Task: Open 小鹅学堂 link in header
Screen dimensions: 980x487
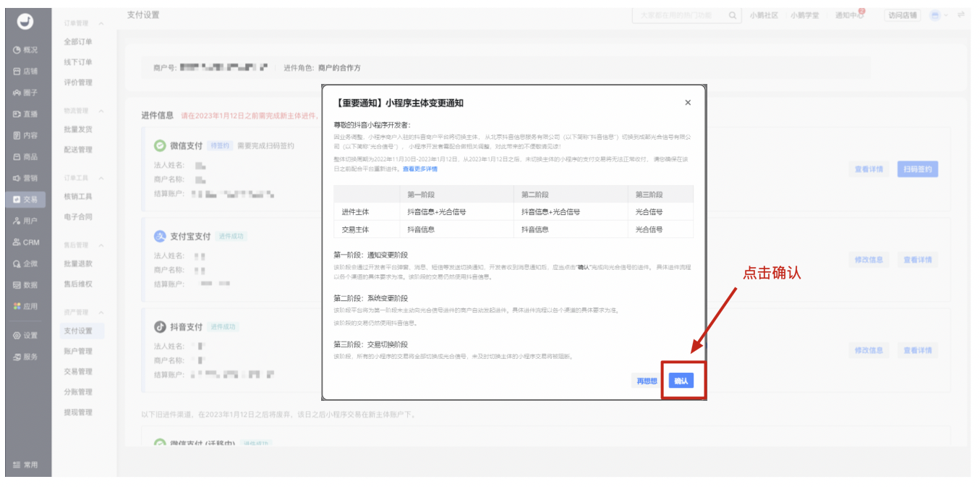Action: point(804,15)
